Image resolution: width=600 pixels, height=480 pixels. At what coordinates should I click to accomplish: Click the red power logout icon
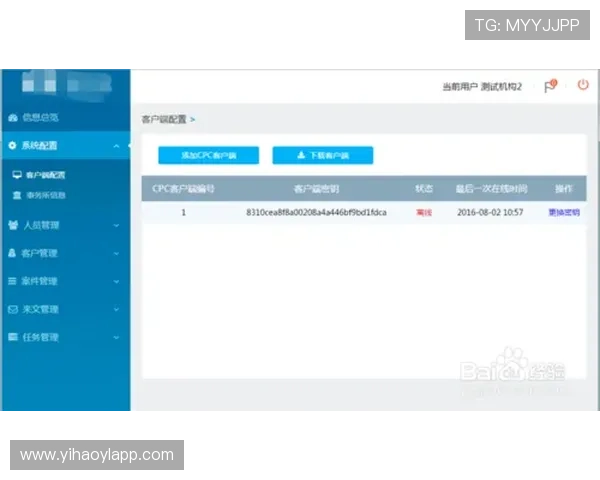pos(583,85)
